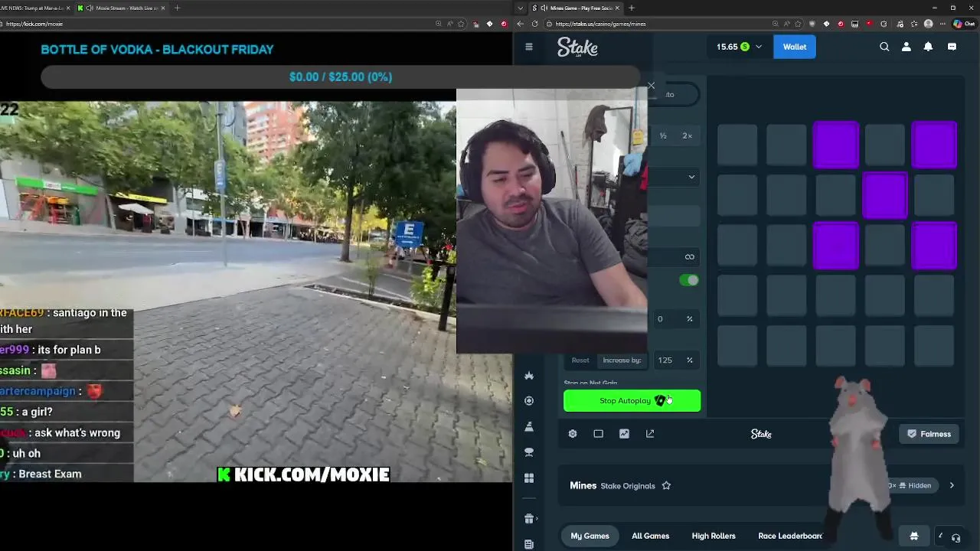Close the webcam overlay X button
This screenshot has height=551, width=980.
652,85
